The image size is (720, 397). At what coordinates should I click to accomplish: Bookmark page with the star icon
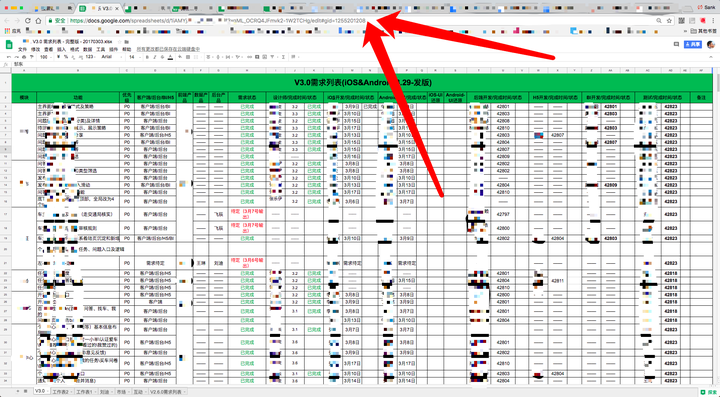669,21
